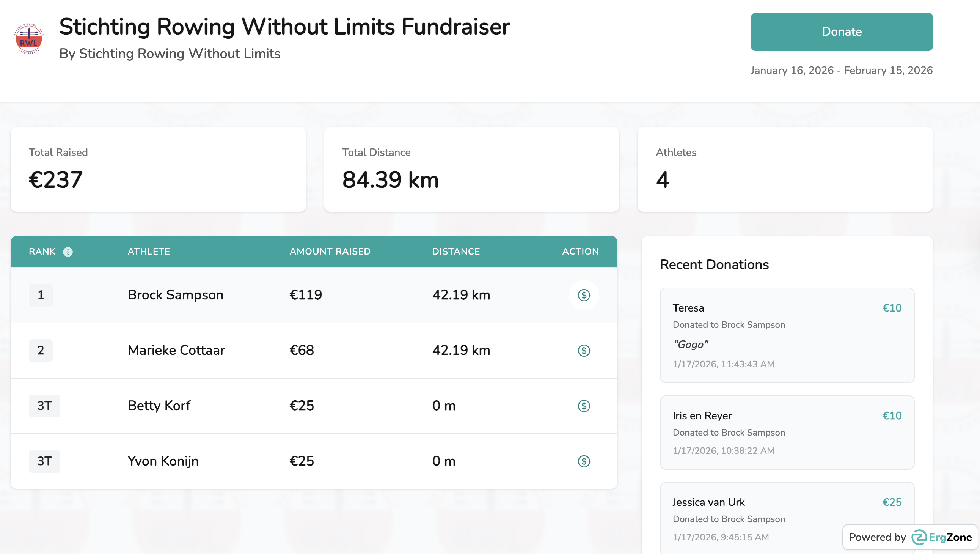Open Teresa's recent donation card
Image resolution: width=980 pixels, height=554 pixels.
787,335
